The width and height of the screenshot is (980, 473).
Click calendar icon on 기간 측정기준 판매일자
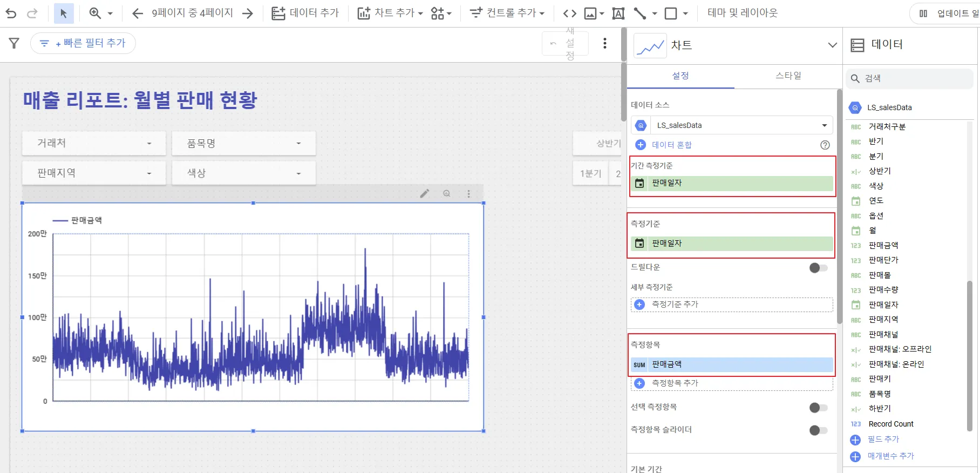(639, 183)
